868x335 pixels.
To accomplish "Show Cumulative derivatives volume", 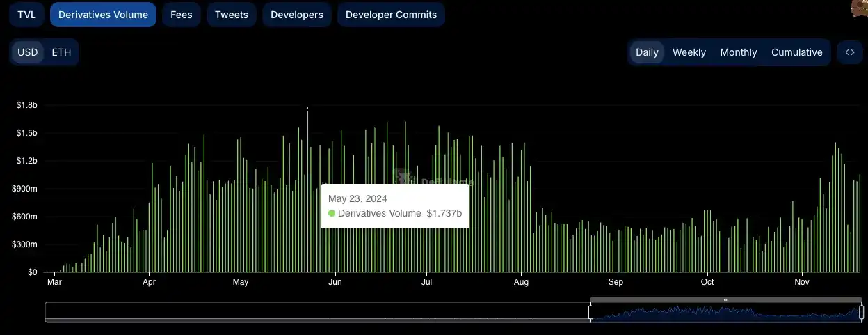I will click(796, 52).
